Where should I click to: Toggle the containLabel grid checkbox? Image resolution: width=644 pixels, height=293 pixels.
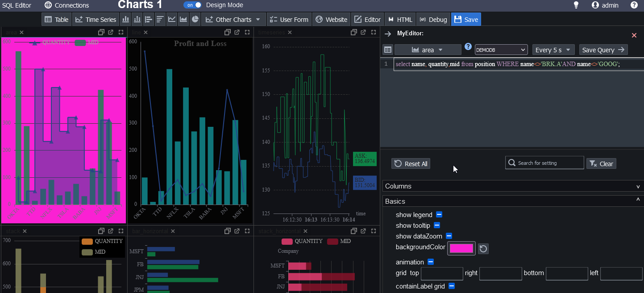click(x=452, y=286)
